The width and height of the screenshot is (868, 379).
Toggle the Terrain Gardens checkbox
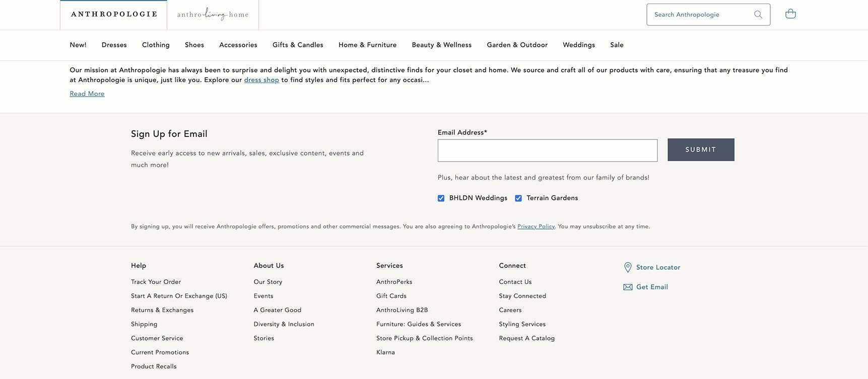pyautogui.click(x=518, y=198)
